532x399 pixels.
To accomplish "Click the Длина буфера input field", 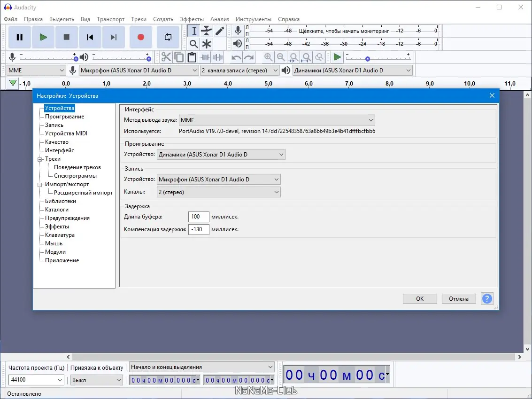I will tap(198, 217).
